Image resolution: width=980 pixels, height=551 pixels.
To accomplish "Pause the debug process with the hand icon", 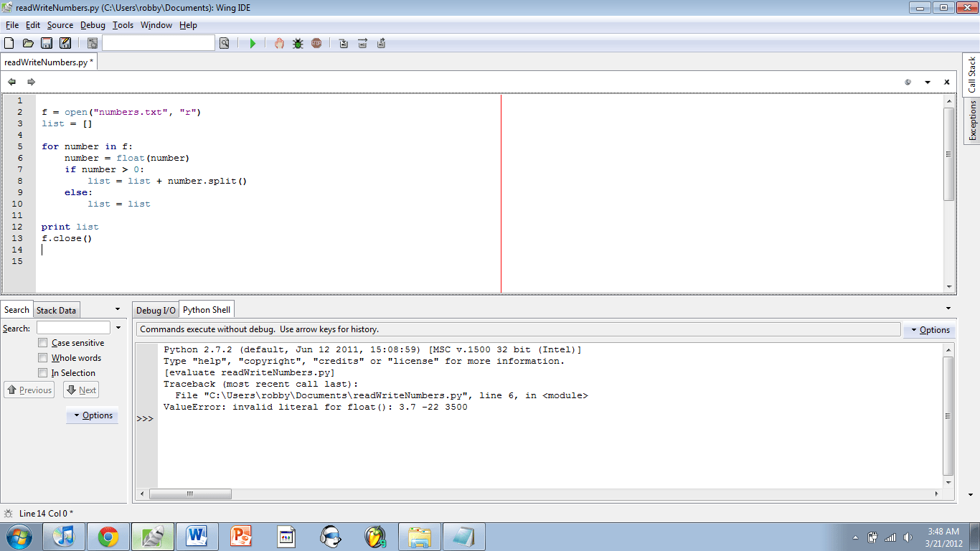I will click(x=278, y=43).
